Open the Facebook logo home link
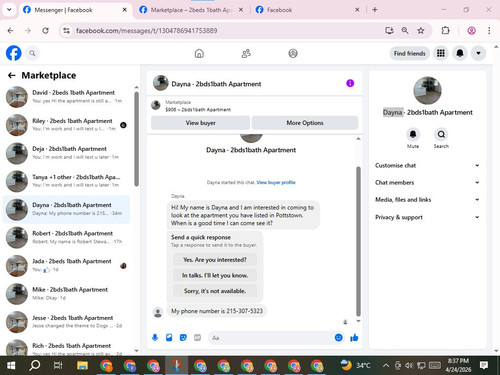 click(x=14, y=53)
